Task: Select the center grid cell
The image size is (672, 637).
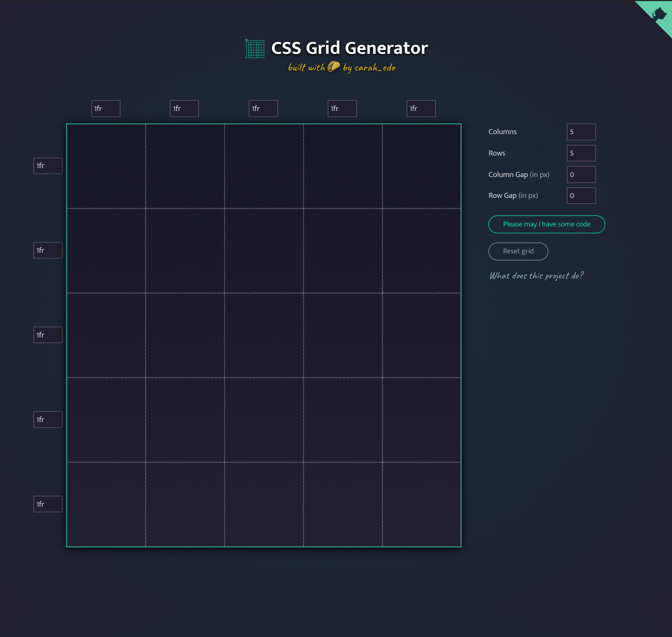Action: point(264,335)
